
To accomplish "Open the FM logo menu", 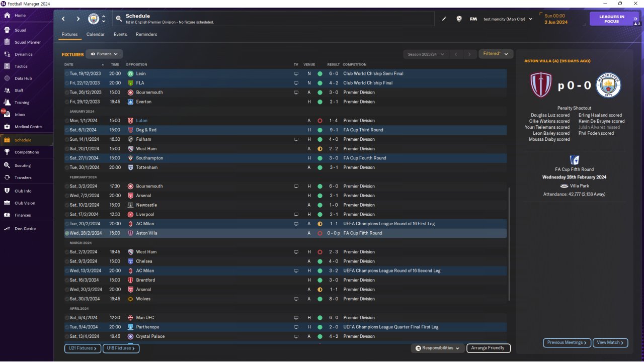I will tap(473, 19).
